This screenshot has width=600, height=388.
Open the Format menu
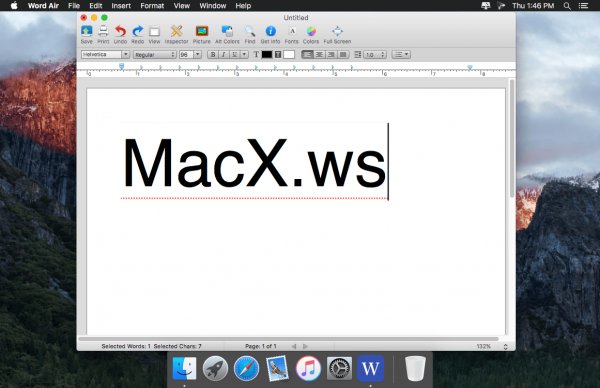pos(152,6)
